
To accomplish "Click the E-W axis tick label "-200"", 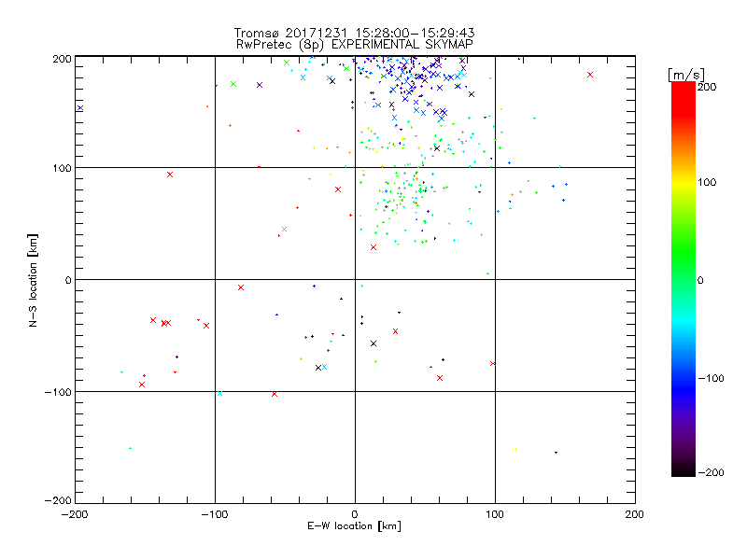I will (75, 514).
